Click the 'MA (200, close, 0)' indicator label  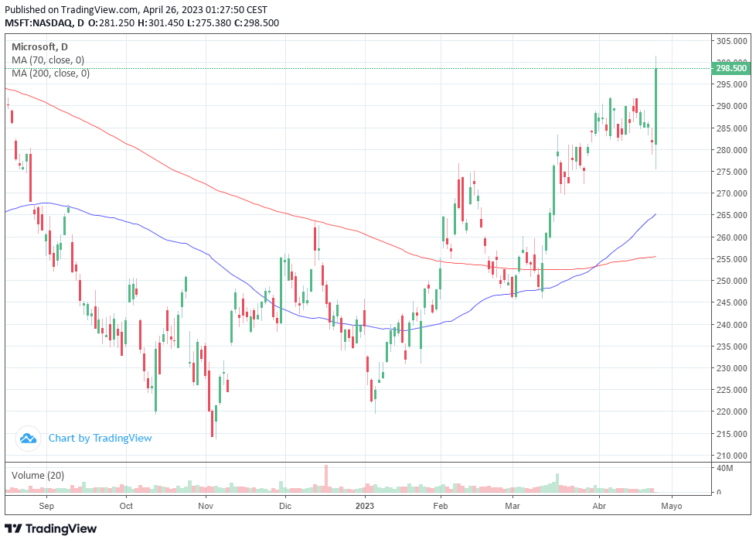[50, 73]
